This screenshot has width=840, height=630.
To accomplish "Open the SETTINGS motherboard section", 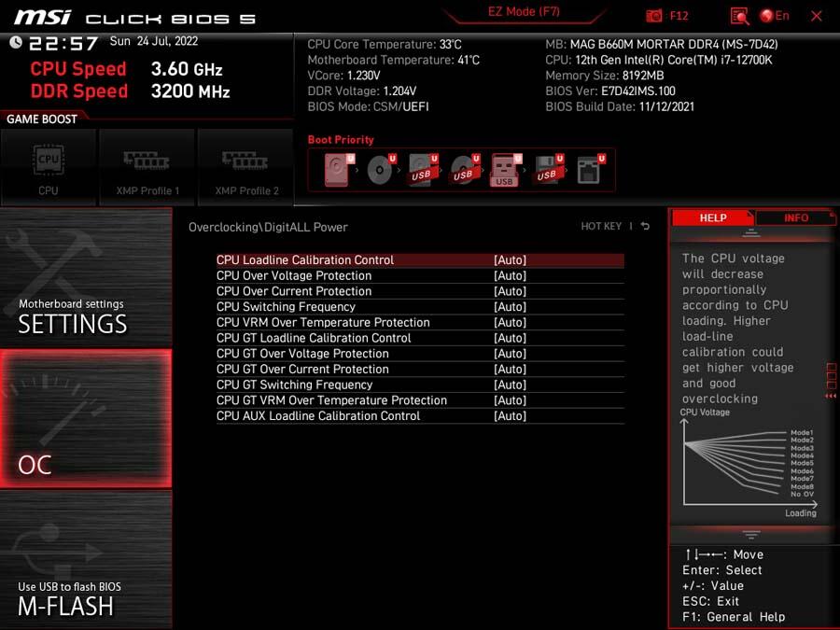I will click(x=86, y=277).
